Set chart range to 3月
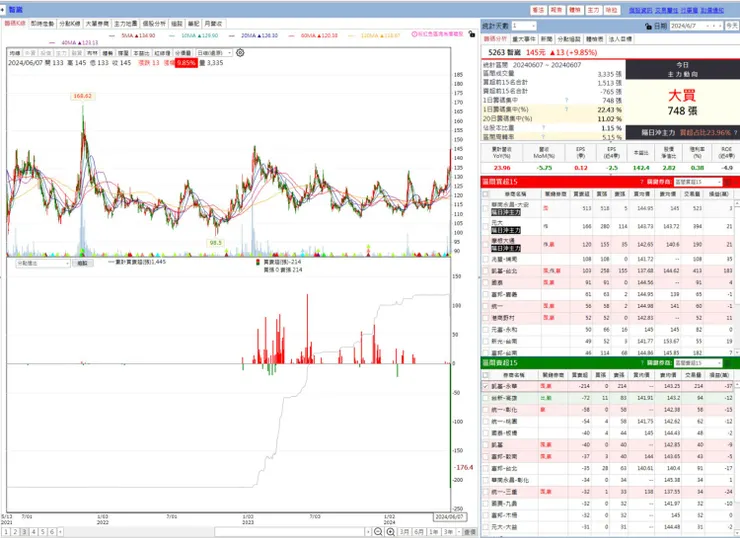 404,532
